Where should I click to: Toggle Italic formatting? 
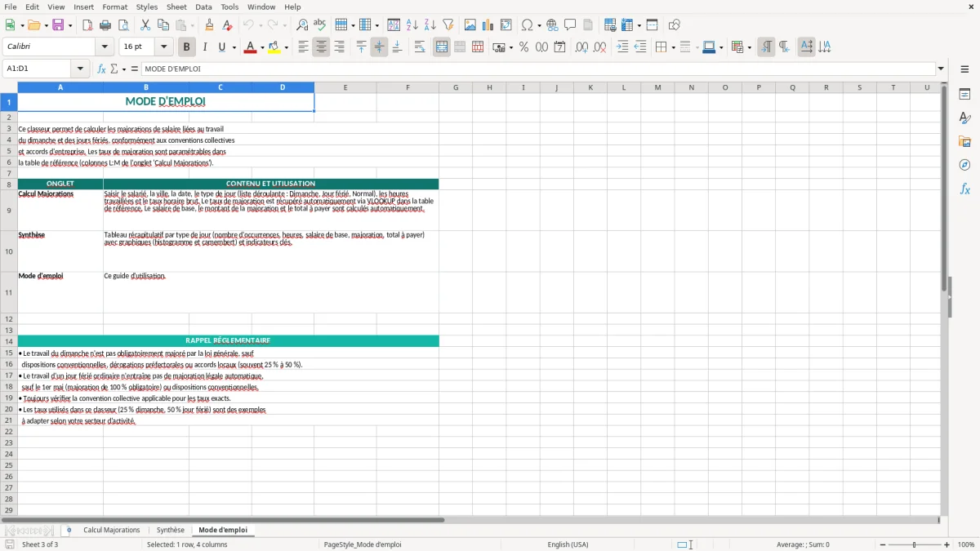(x=205, y=47)
